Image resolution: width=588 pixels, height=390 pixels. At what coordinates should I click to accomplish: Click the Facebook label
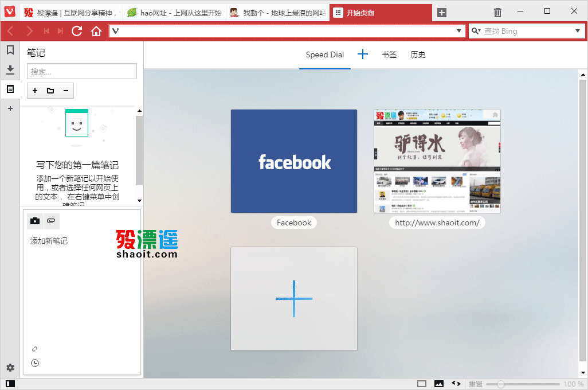click(x=294, y=223)
